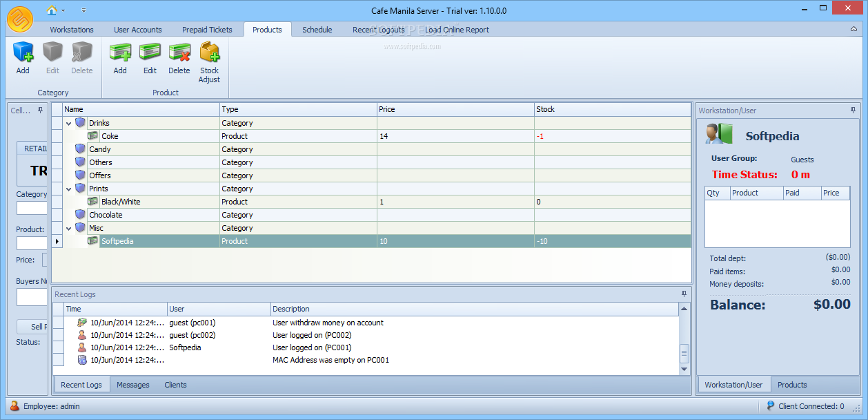Click the Add Category icon

point(23,53)
